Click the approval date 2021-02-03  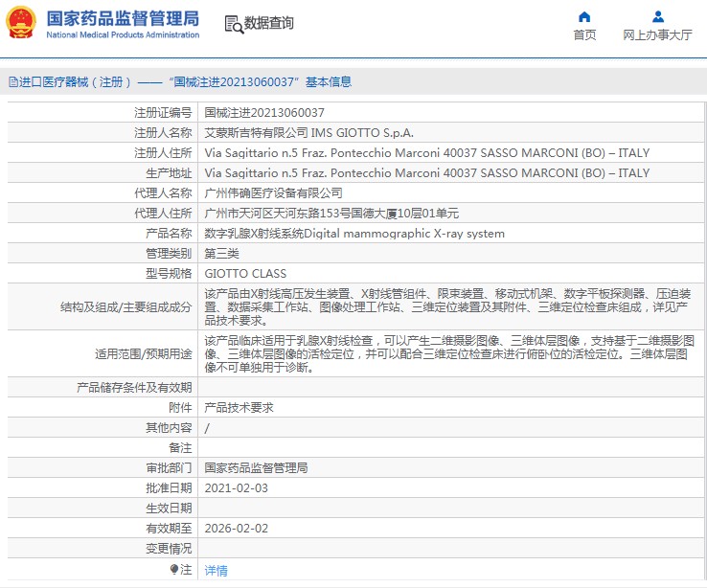pyautogui.click(x=237, y=487)
